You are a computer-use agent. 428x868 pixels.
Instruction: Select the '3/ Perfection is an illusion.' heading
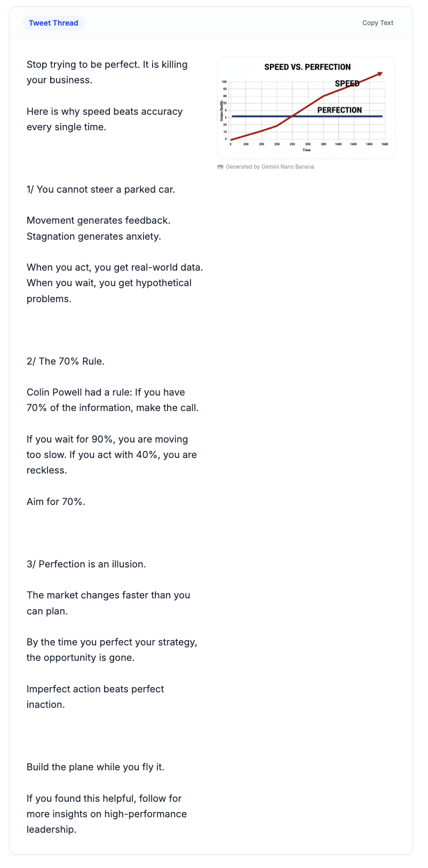click(86, 564)
